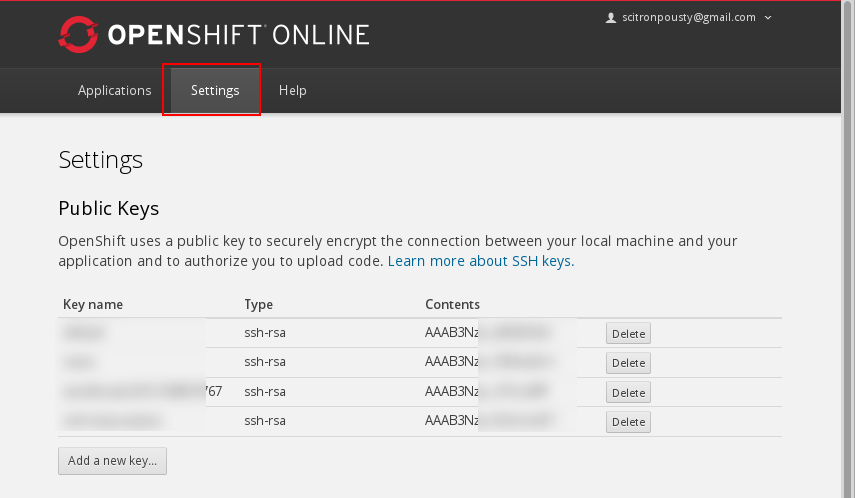
Task: Click the Public Keys section heading
Action: (109, 208)
